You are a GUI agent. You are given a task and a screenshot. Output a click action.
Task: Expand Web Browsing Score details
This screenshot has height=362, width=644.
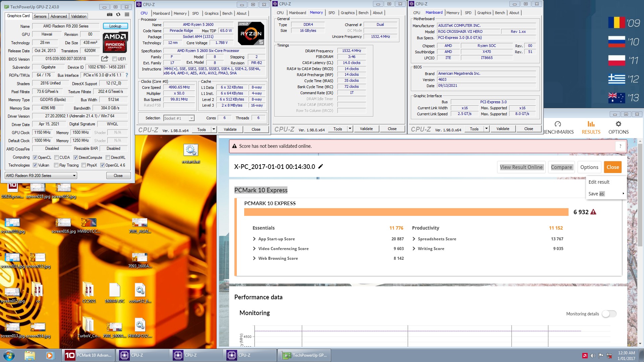tap(254, 258)
